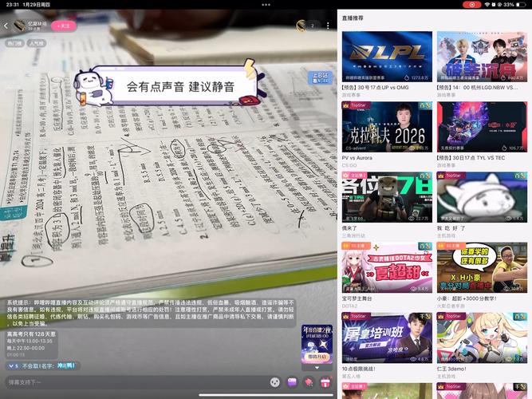Open the PV vs Aurora title
The image size is (532, 399).
(357, 158)
